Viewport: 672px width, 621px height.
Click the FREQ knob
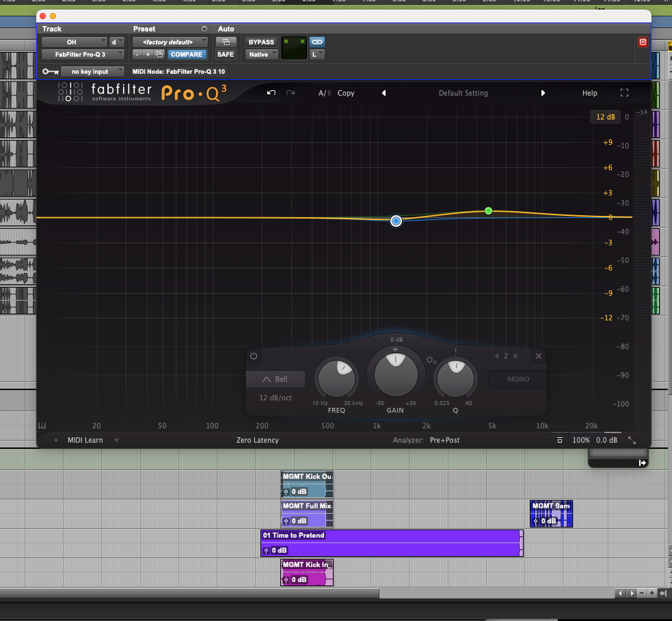(x=337, y=378)
